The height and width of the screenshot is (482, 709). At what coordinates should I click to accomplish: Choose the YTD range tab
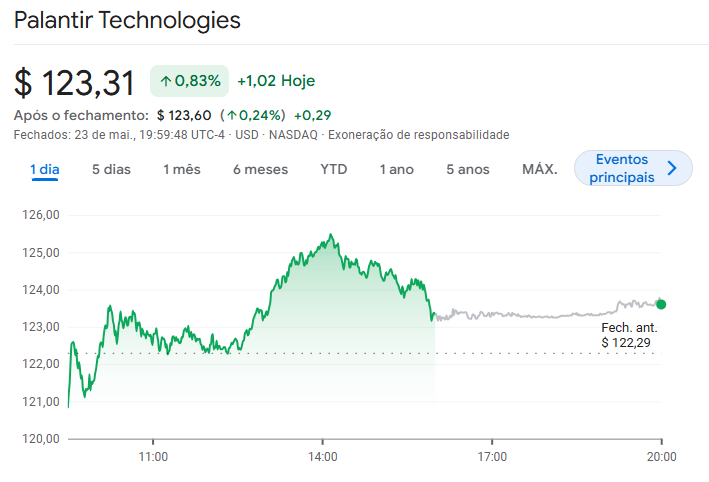coord(334,169)
